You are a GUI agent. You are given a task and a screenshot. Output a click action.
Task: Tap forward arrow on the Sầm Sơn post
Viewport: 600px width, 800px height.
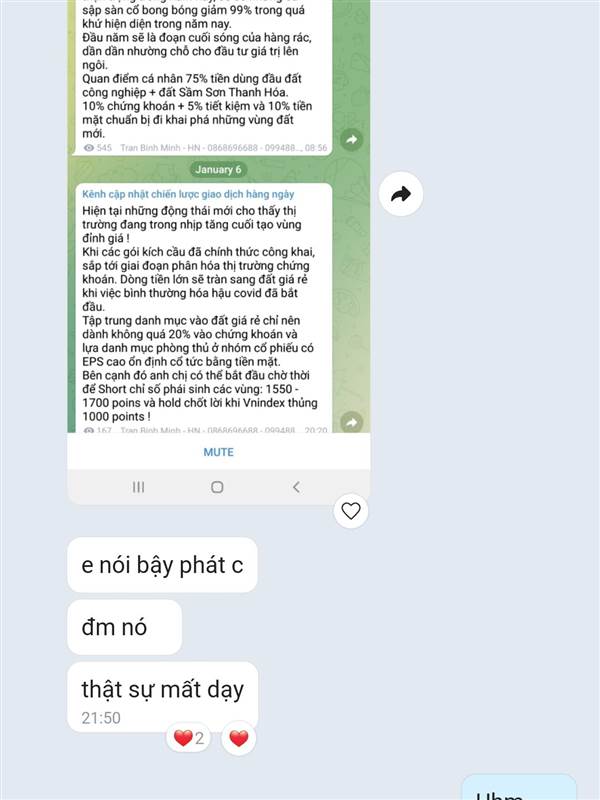point(352,139)
